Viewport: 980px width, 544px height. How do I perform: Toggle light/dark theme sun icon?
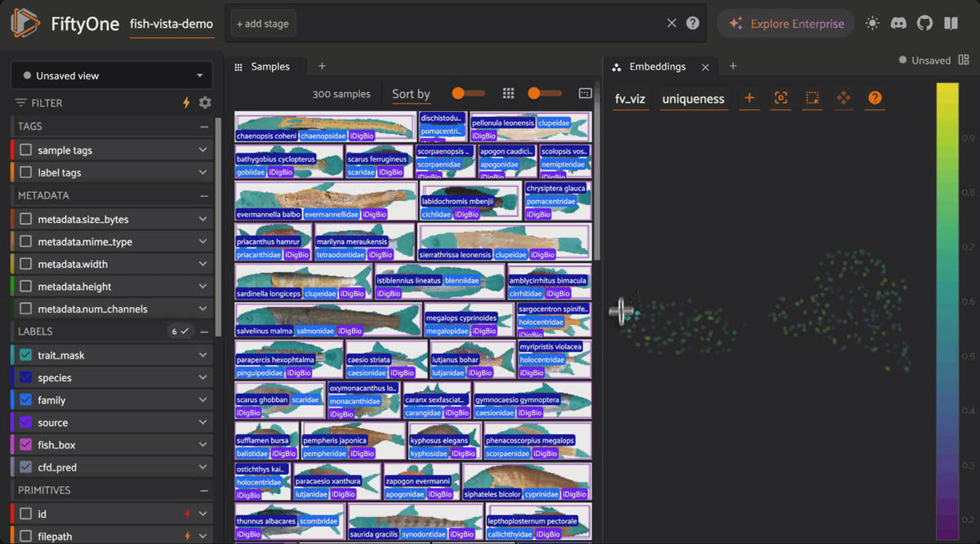click(x=872, y=24)
